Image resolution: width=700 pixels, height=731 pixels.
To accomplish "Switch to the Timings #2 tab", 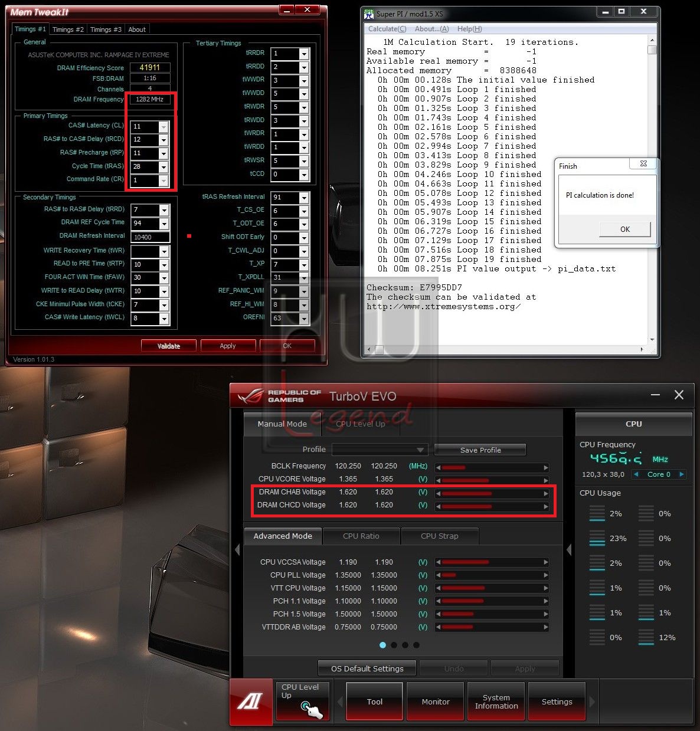I will [x=68, y=29].
